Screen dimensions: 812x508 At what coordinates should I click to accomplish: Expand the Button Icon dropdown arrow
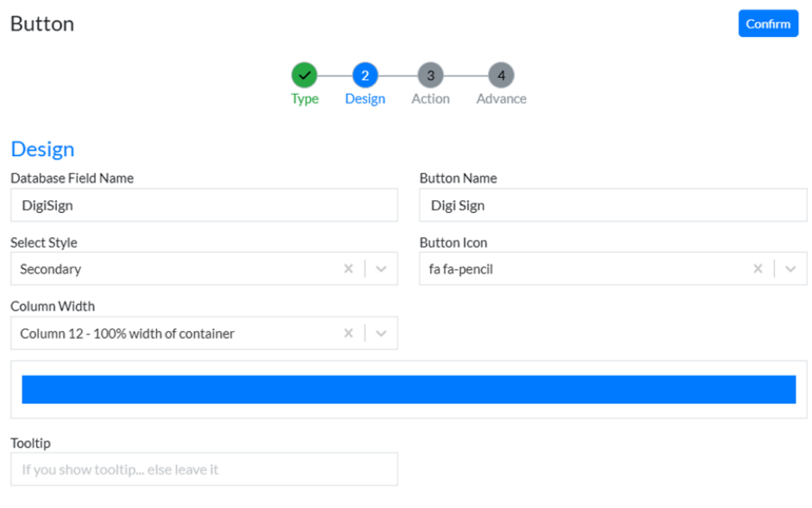tap(790, 269)
